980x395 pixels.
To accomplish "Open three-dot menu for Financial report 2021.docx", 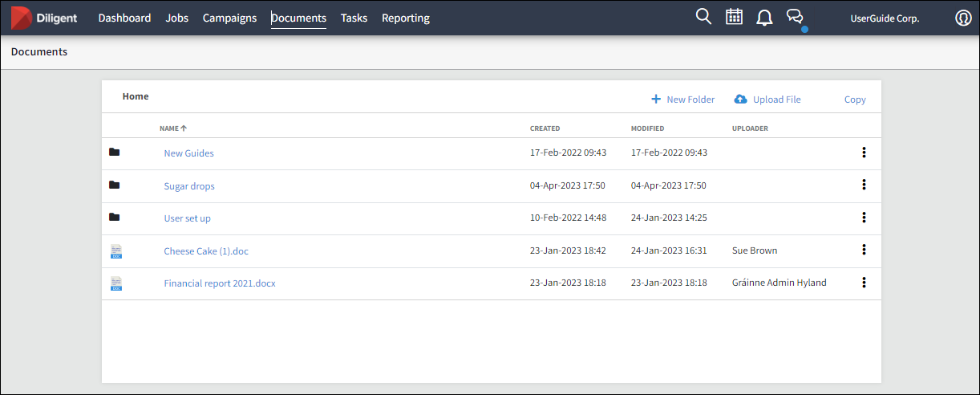I will [x=864, y=283].
